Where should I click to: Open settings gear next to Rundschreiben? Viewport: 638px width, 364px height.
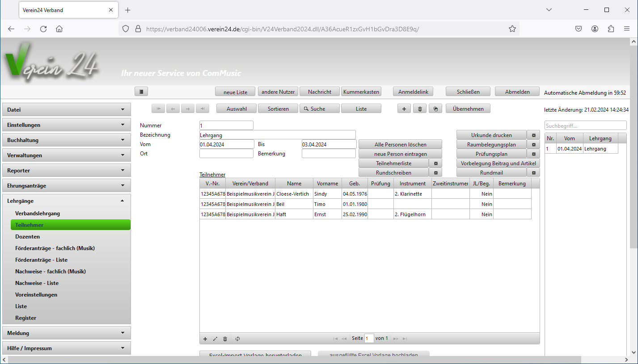(x=435, y=172)
